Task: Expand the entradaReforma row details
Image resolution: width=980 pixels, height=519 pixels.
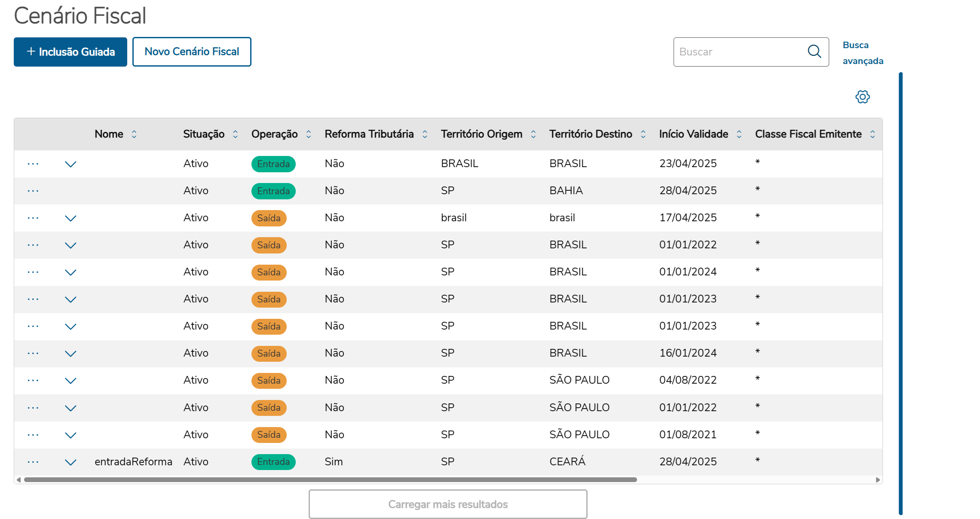Action: click(x=70, y=462)
